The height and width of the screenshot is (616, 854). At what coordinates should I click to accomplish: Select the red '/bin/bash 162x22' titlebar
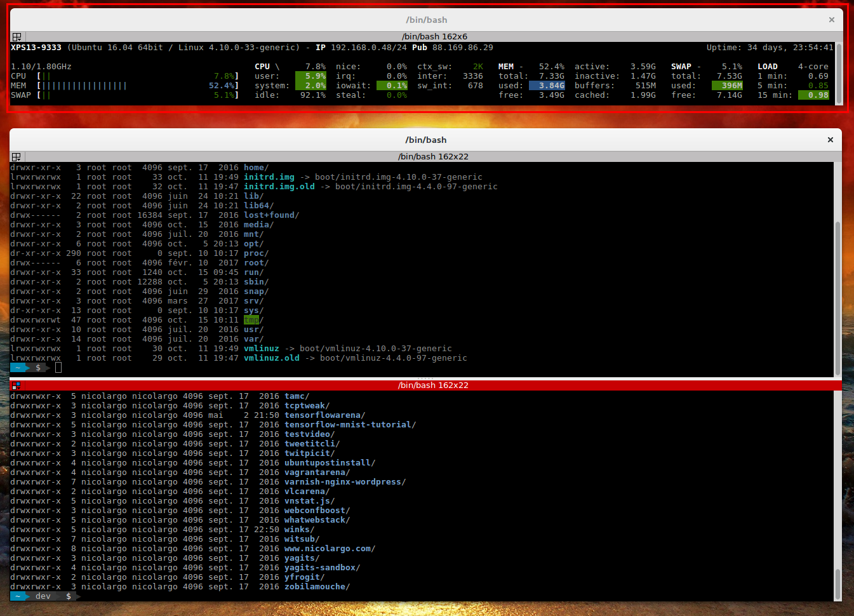pyautogui.click(x=433, y=385)
